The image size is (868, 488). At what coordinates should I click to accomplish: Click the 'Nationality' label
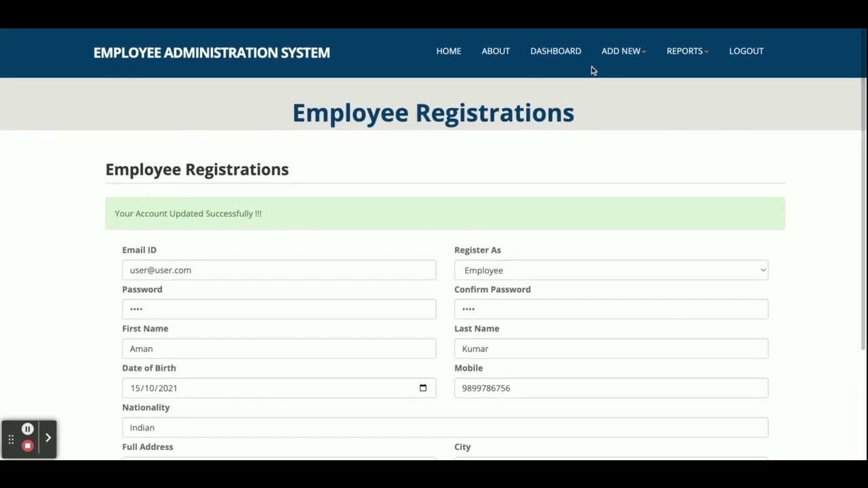(x=146, y=407)
